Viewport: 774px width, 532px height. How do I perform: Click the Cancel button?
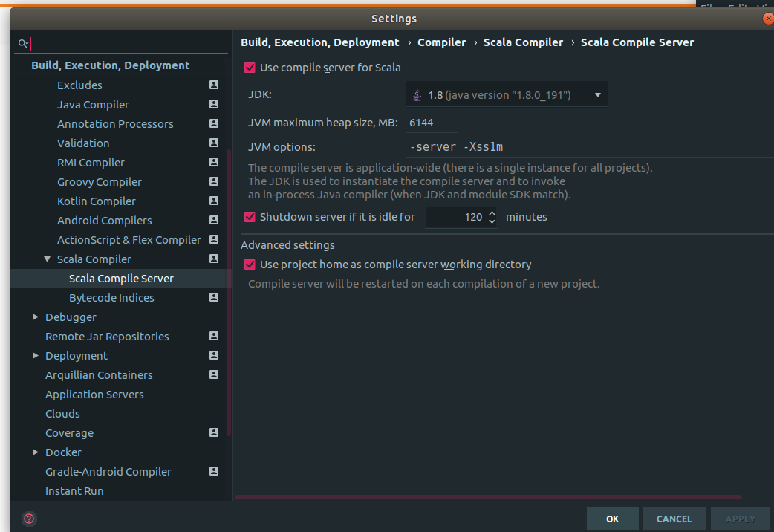674,519
